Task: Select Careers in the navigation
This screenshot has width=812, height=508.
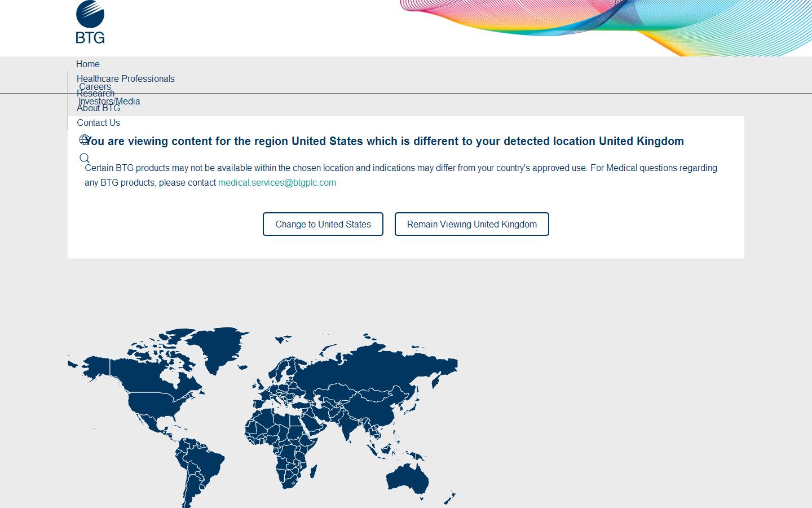Action: [95, 87]
